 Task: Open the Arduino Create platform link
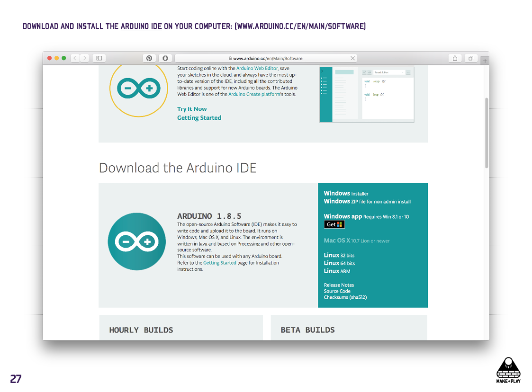pyautogui.click(x=254, y=94)
